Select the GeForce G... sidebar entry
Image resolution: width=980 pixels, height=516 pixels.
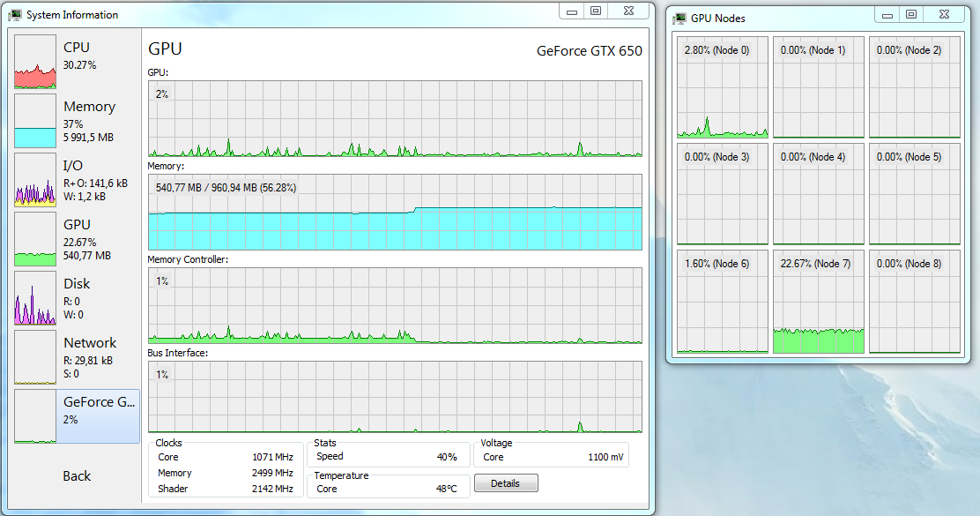click(77, 416)
